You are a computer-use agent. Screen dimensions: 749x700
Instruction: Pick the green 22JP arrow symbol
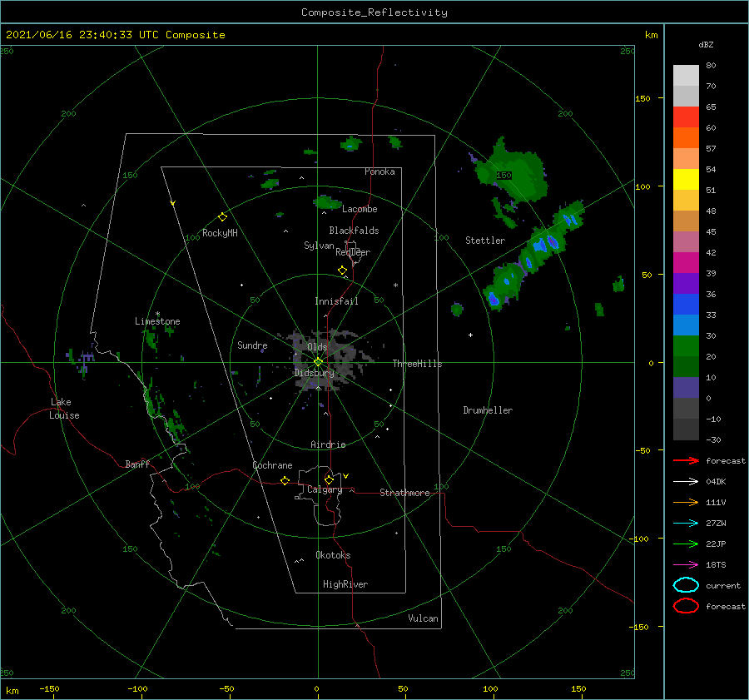[686, 544]
